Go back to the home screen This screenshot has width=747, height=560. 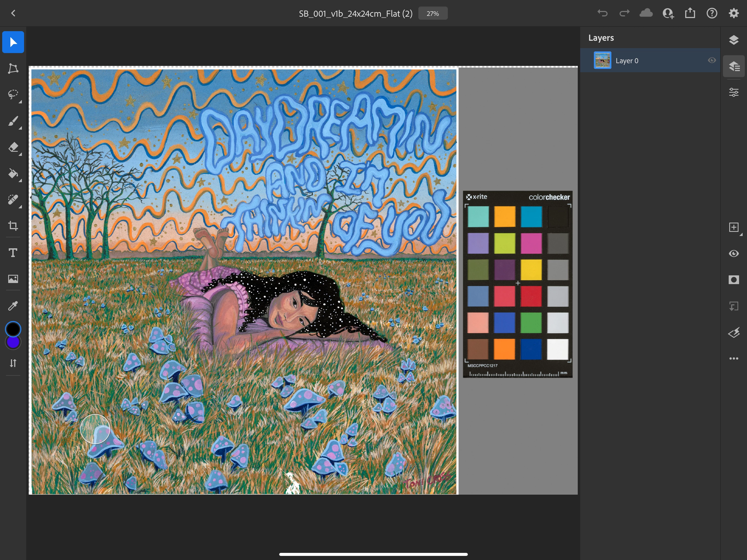coord(13,13)
